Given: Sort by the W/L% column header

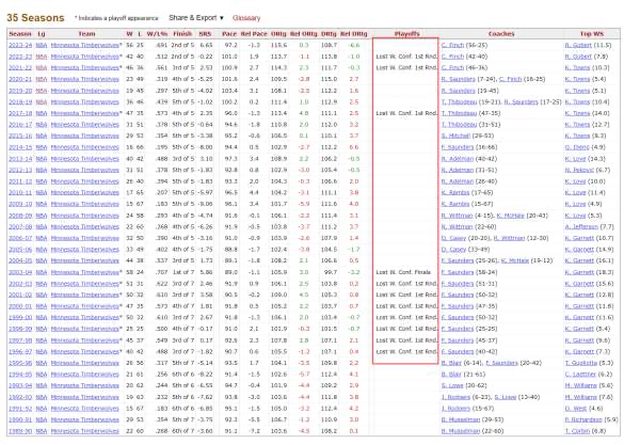Looking at the screenshot, I should click(158, 33).
